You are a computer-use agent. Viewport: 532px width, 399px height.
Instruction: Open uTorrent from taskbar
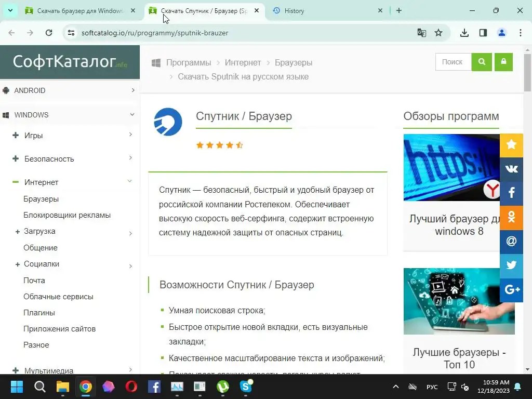click(x=222, y=387)
